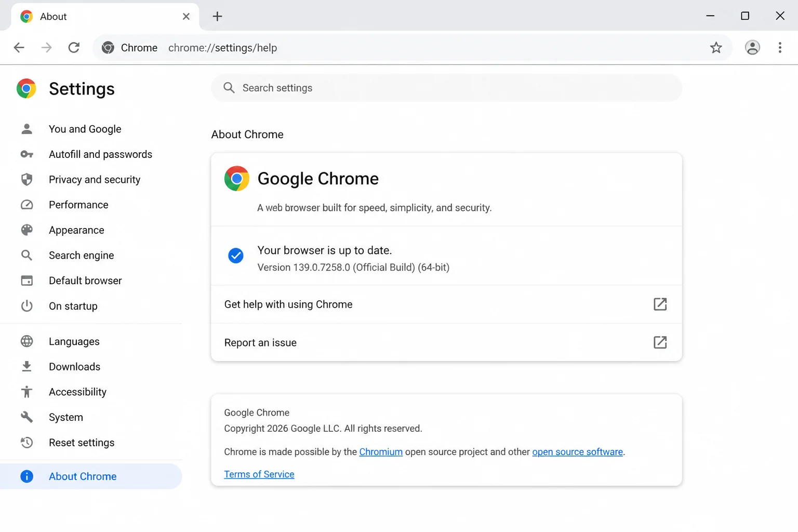798x532 pixels.
Task: Open the three-dot Chrome menu
Action: click(780, 48)
